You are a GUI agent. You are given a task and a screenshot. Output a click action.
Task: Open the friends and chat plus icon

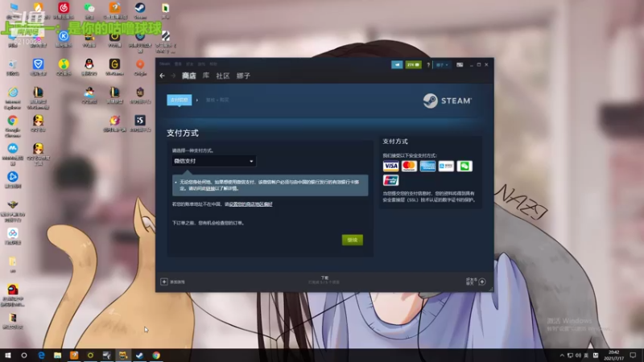[x=482, y=282]
